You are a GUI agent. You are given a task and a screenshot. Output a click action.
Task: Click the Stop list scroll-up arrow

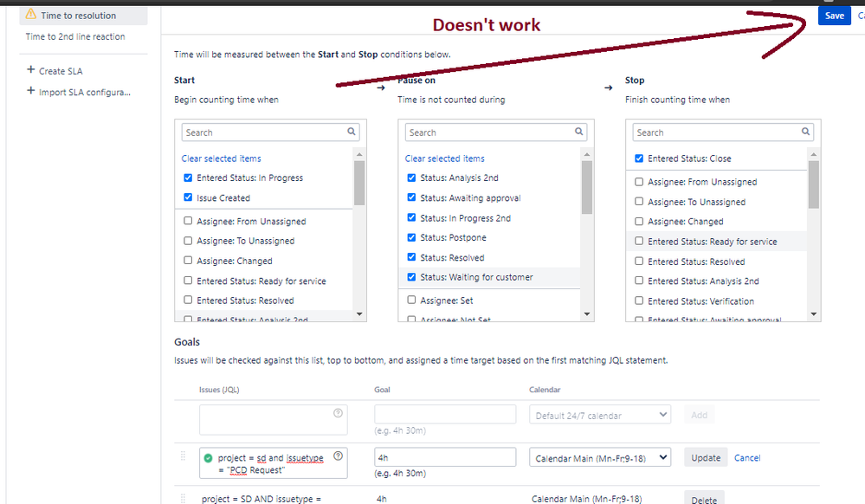814,154
